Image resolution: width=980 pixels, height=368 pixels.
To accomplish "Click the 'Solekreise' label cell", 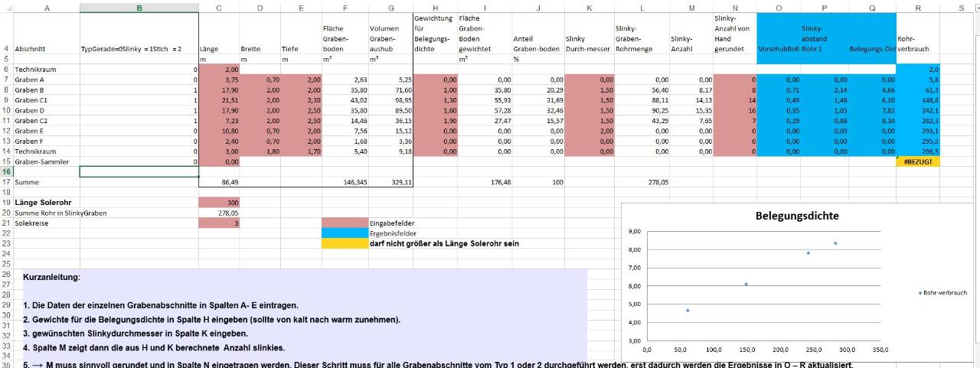I will click(x=47, y=223).
